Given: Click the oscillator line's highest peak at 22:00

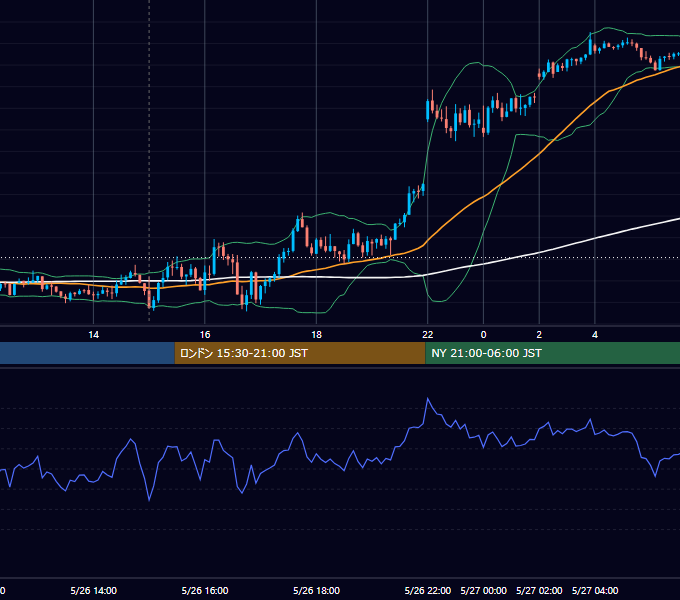Looking at the screenshot, I should (x=428, y=398).
